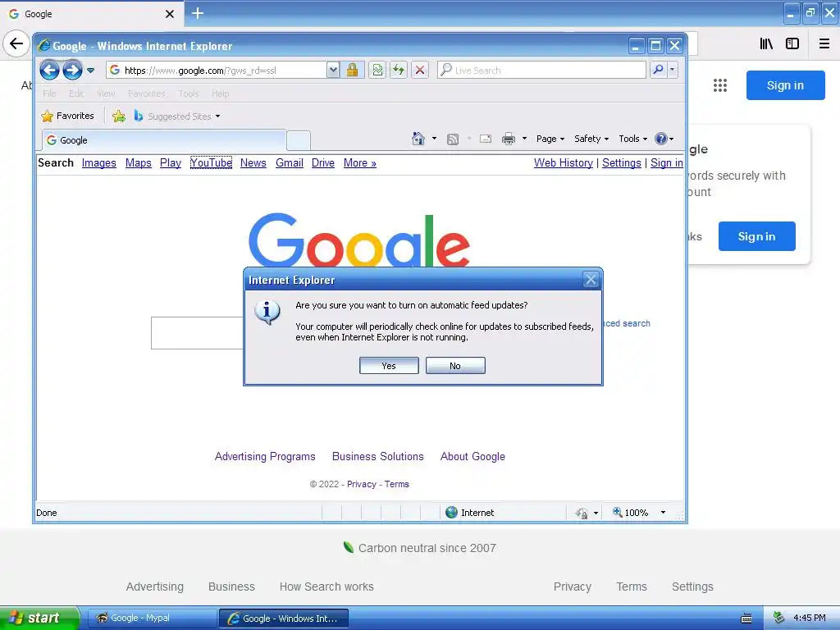
Task: Open recent pages dropdown arrow
Action: (x=90, y=71)
